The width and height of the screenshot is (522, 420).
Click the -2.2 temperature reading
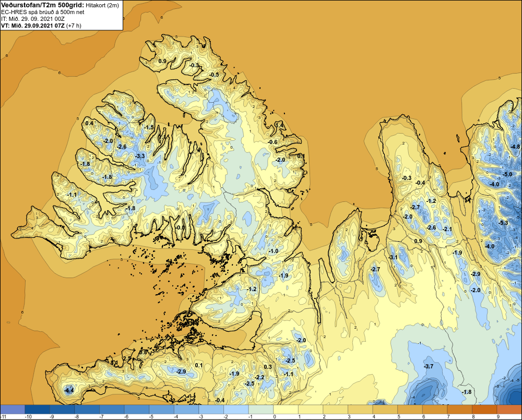point(259,377)
